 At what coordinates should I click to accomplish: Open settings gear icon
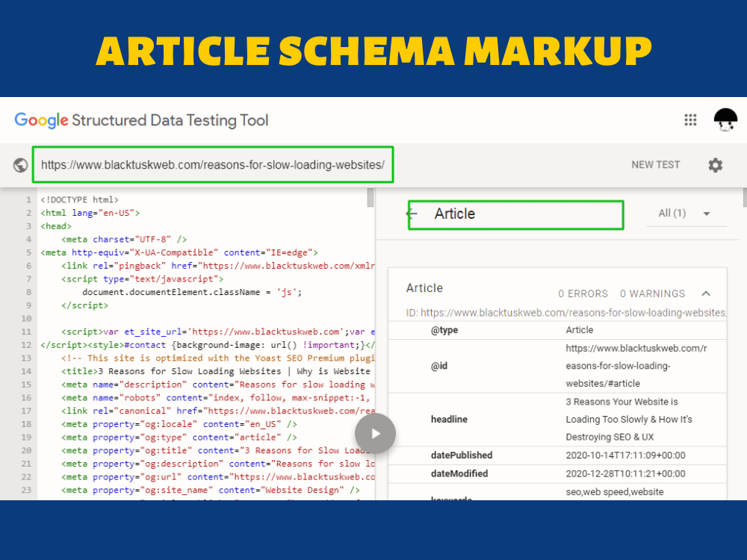click(715, 165)
